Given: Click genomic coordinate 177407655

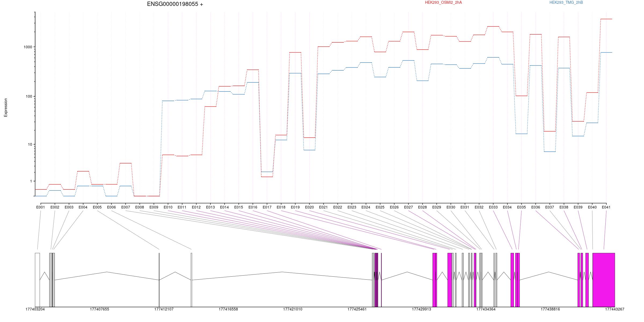Looking at the screenshot, I should pyautogui.click(x=100, y=309).
